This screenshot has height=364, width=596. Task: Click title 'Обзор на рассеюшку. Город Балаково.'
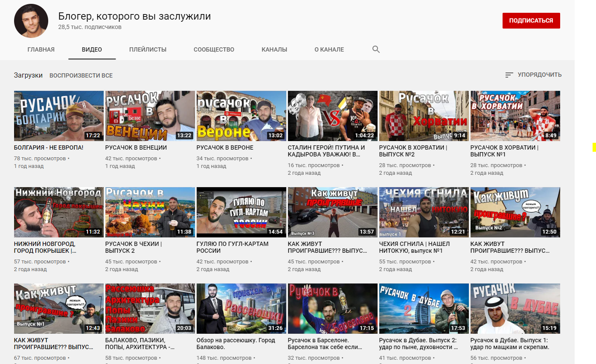236,344
